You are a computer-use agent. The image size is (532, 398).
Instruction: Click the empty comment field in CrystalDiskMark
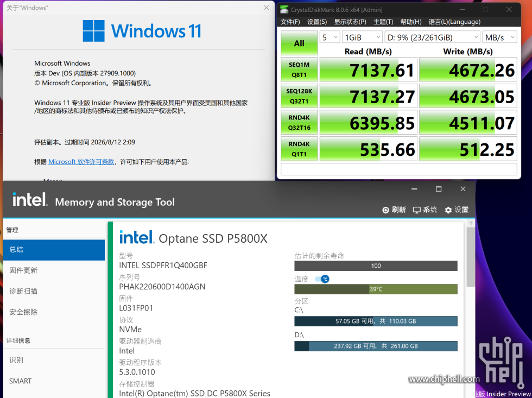398,169
